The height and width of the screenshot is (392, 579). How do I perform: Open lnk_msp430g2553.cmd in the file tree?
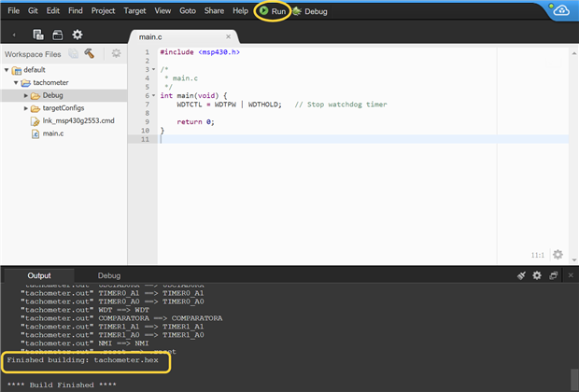tap(78, 120)
